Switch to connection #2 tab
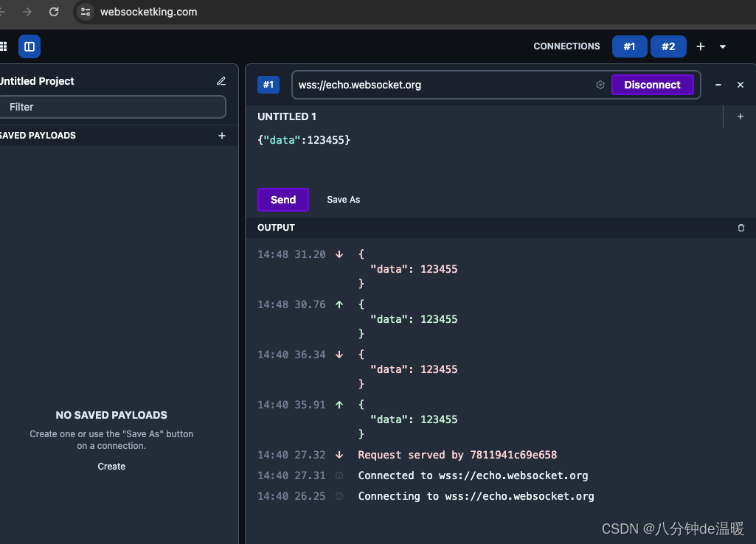This screenshot has height=544, width=756. [x=668, y=46]
